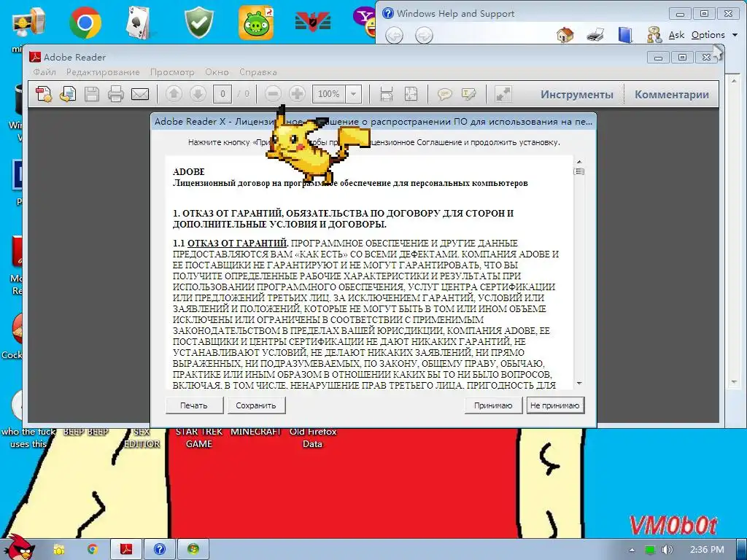Image resolution: width=747 pixels, height=560 pixels.
Task: Show hidden tray icons arrow
Action: (632, 550)
